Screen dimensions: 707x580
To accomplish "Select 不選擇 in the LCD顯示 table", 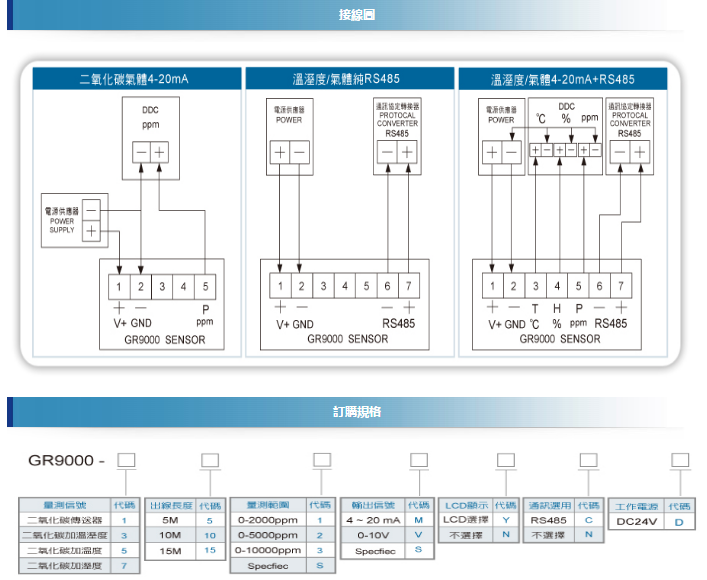I will pyautogui.click(x=466, y=535).
